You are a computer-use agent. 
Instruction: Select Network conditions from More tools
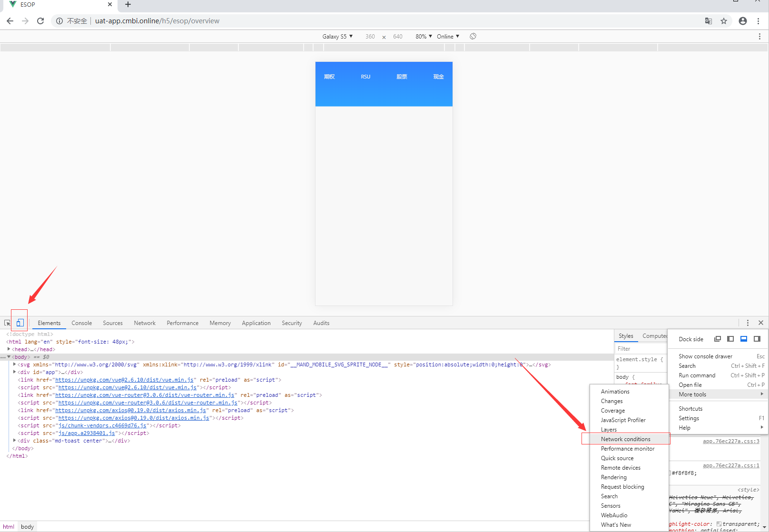pos(625,439)
